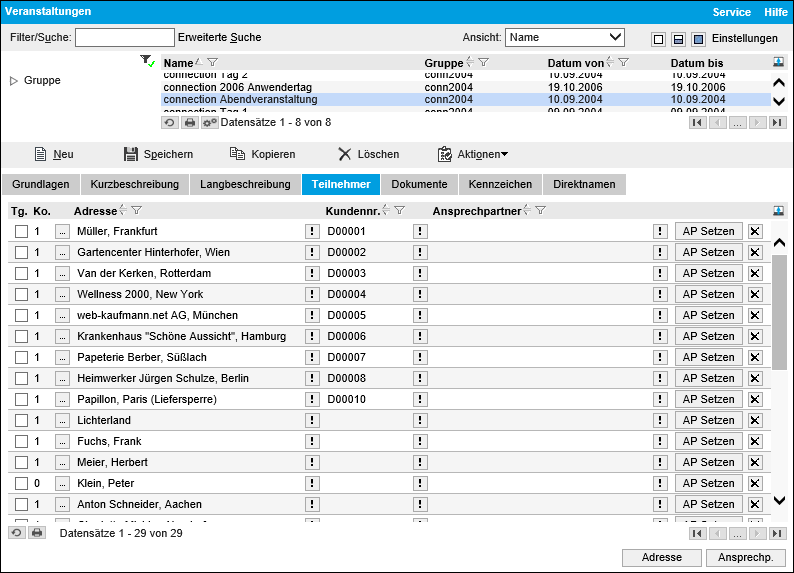
Task: Click the export icon at right of event list header
Action: point(778,62)
